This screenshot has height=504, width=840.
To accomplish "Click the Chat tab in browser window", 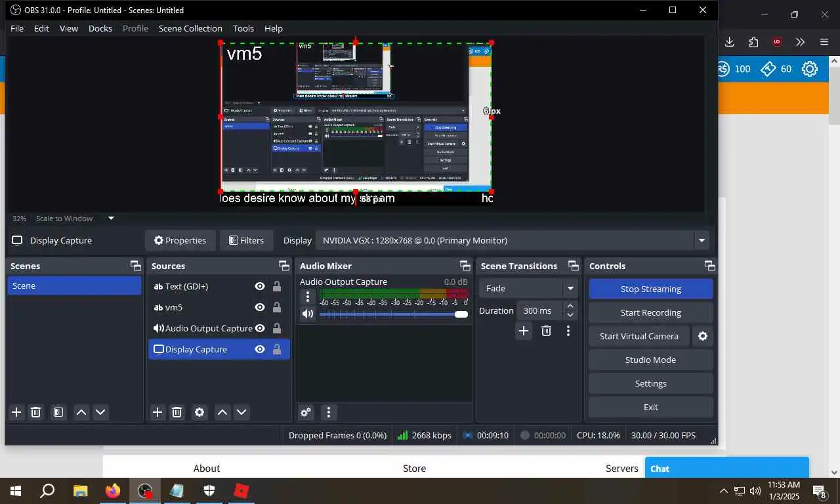I will pyautogui.click(x=726, y=468).
